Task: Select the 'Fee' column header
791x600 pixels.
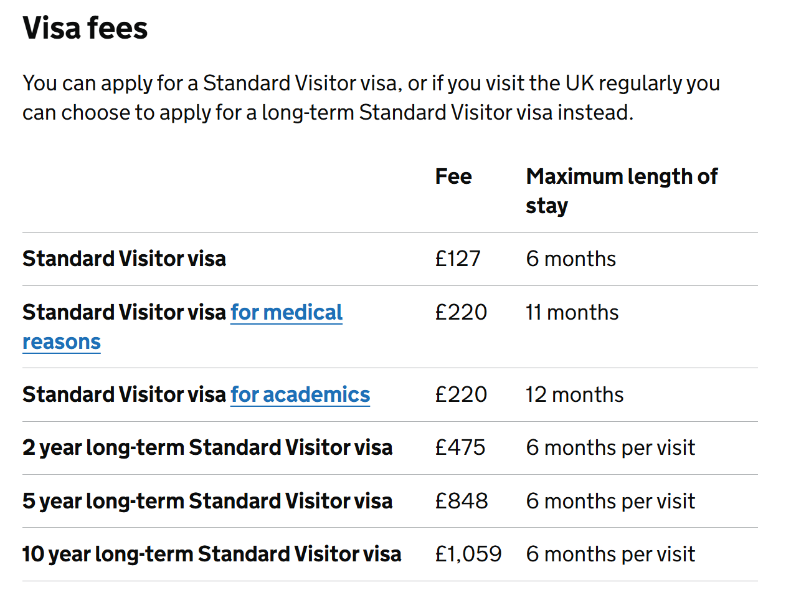Action: click(453, 177)
